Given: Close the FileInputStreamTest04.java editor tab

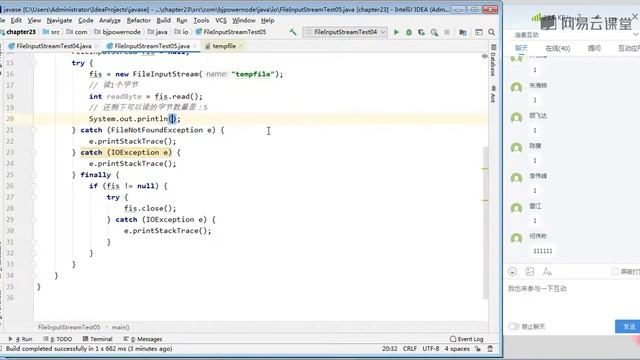Looking at the screenshot, I should point(96,46).
